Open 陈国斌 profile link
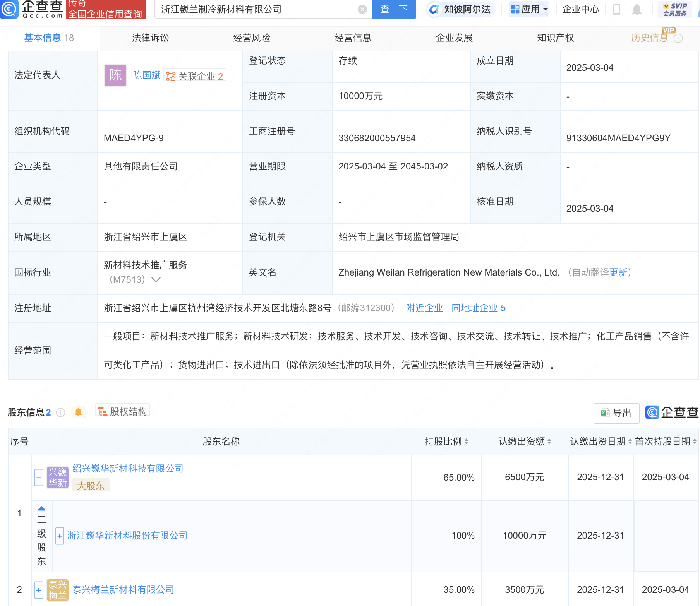This screenshot has height=606, width=700. pyautogui.click(x=147, y=75)
